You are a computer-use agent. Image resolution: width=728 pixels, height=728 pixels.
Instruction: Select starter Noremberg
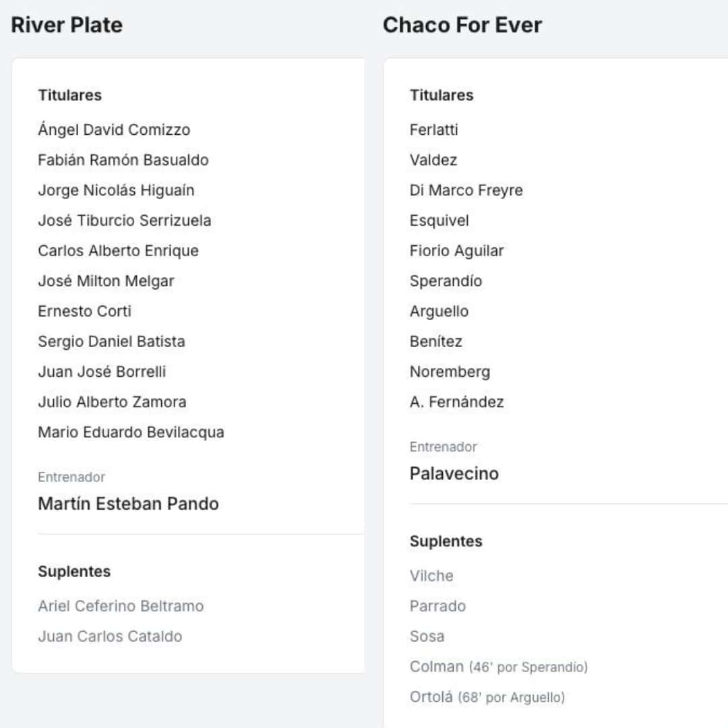coord(450,371)
